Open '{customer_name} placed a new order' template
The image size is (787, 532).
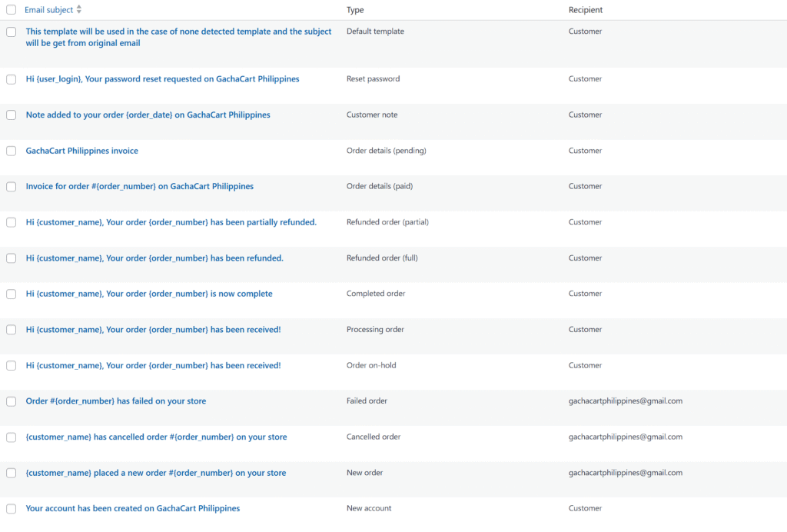coord(155,473)
